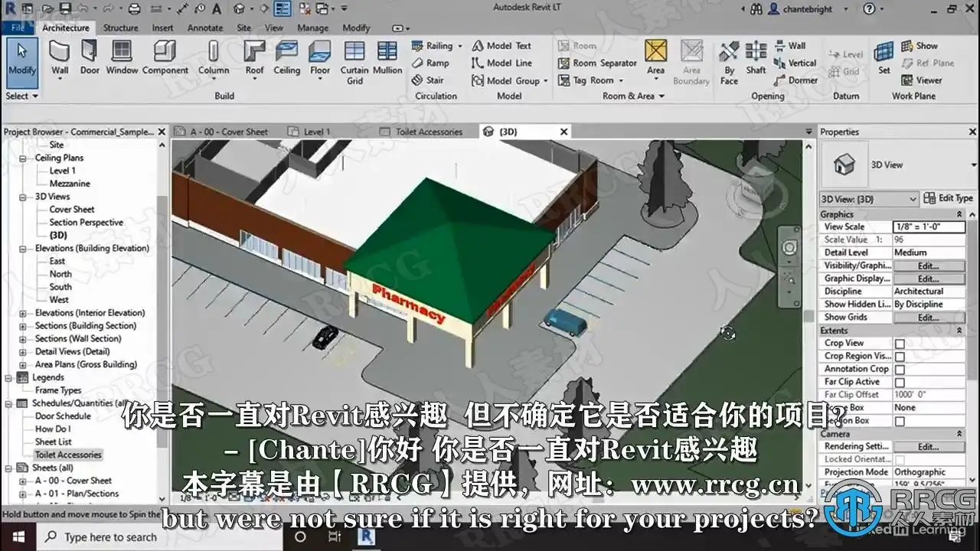Switch to the Structure ribbon tab

pos(121,28)
